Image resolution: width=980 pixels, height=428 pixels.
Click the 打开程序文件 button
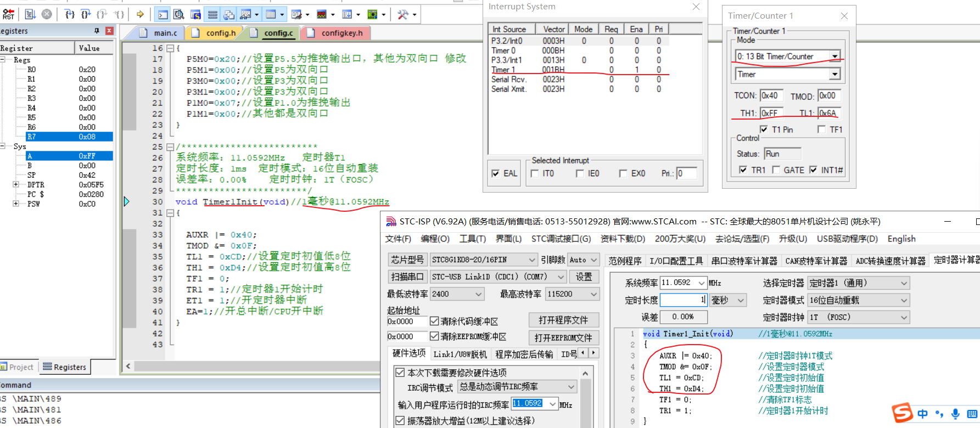563,320
